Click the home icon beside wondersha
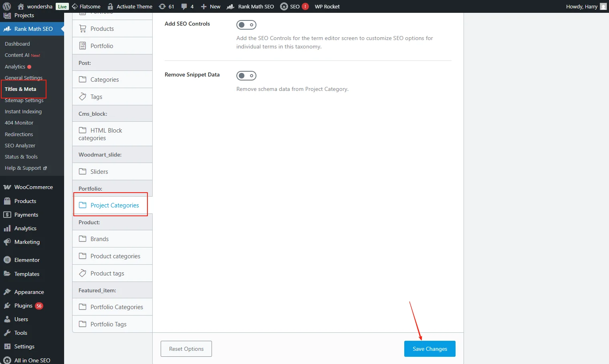This screenshot has width=609, height=364. coord(21,6)
